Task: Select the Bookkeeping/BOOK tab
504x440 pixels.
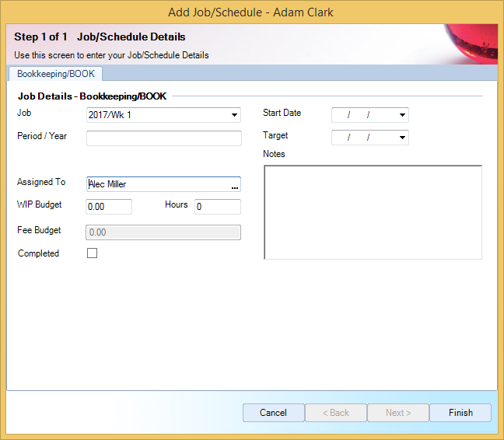Action: (55, 74)
